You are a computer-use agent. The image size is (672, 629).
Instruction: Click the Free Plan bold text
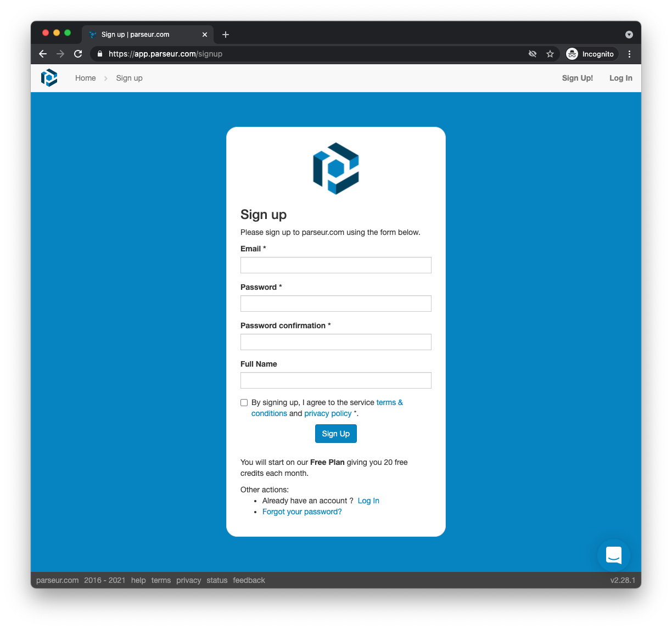pyautogui.click(x=327, y=462)
